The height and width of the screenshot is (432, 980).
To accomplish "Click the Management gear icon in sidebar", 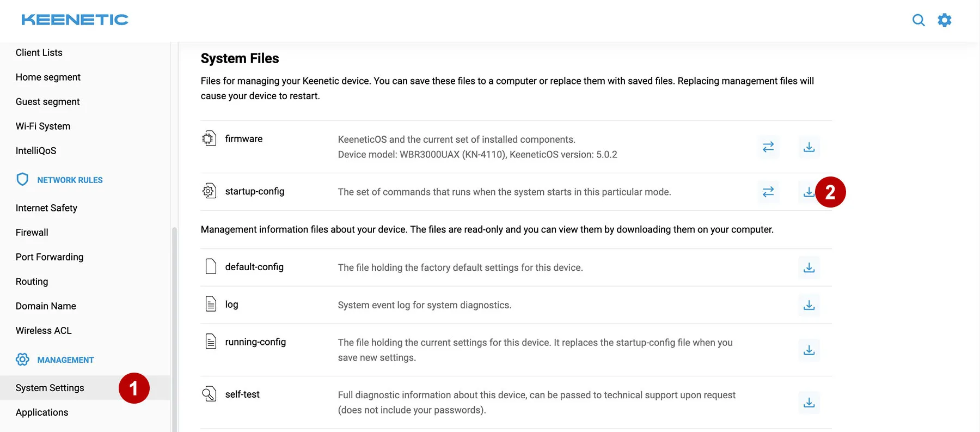I will point(22,360).
